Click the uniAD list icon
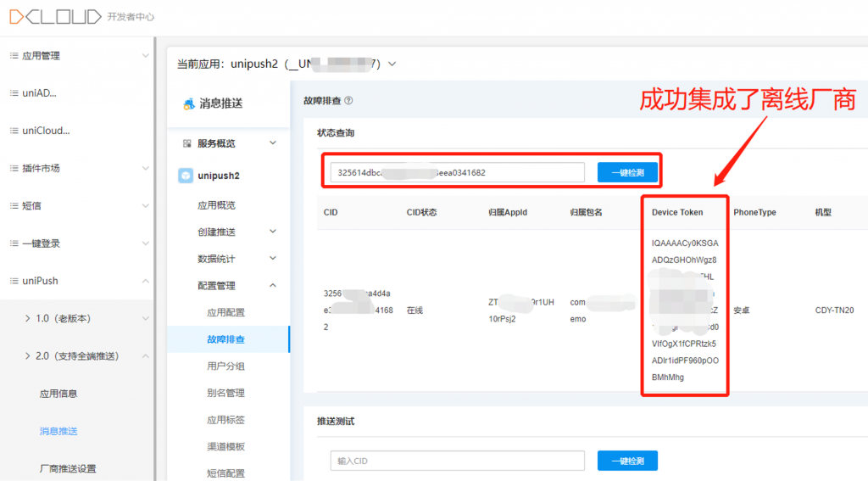 pyautogui.click(x=14, y=93)
